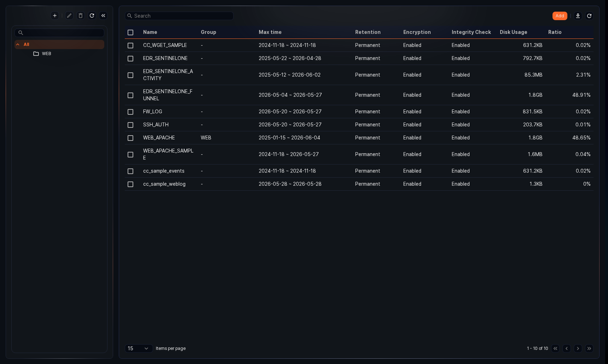
Task: Sort by Encryption column header
Action: (417, 32)
